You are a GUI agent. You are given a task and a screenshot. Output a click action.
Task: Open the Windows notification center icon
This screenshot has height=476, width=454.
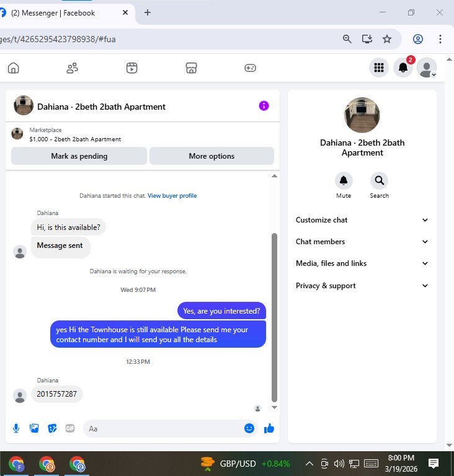434,464
